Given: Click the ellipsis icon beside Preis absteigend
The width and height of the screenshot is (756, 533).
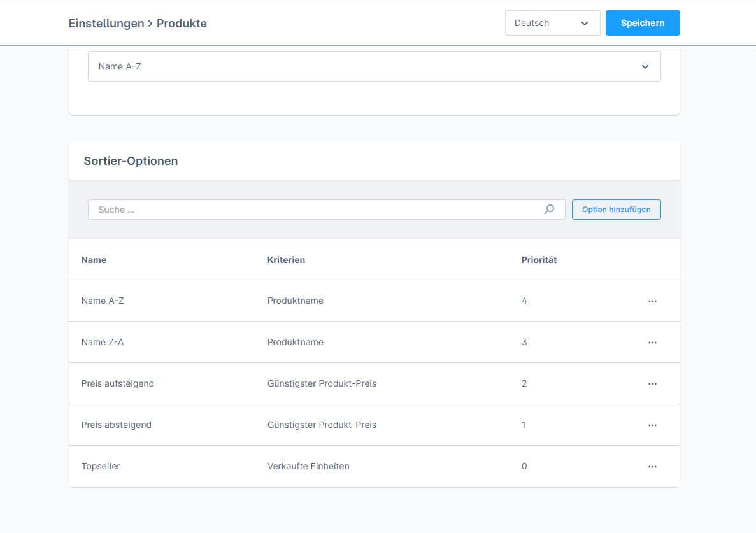Looking at the screenshot, I should tap(652, 425).
